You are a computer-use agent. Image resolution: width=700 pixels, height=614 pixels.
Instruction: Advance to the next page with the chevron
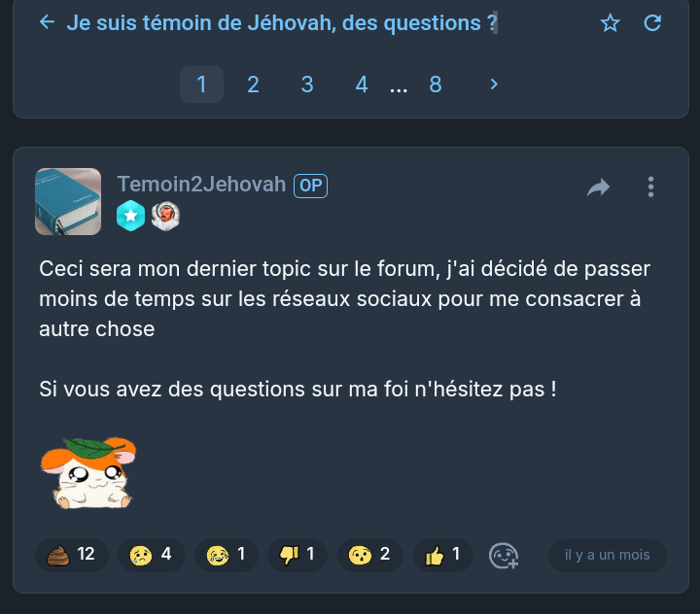tap(494, 84)
